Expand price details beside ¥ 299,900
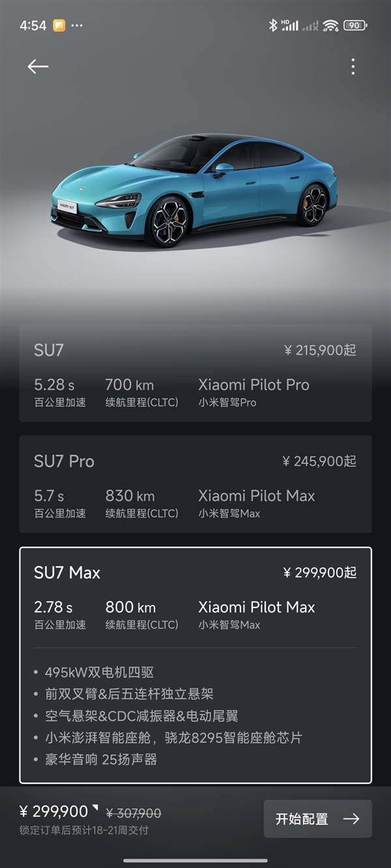The image size is (391, 868). tap(95, 808)
